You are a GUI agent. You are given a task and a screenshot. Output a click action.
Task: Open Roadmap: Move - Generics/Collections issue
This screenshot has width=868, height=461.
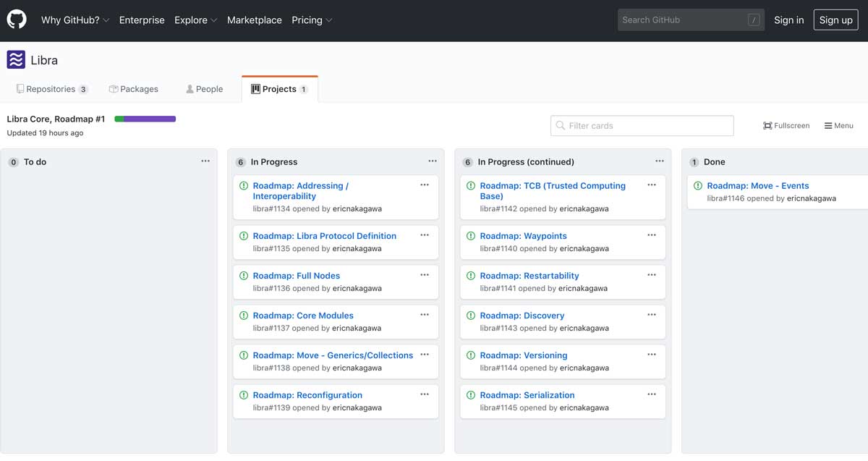(x=333, y=355)
